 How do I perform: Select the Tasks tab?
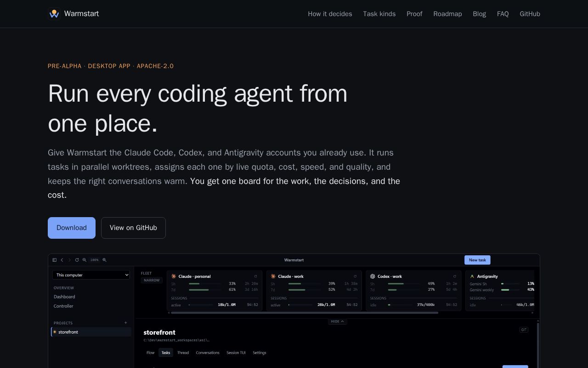point(166,353)
